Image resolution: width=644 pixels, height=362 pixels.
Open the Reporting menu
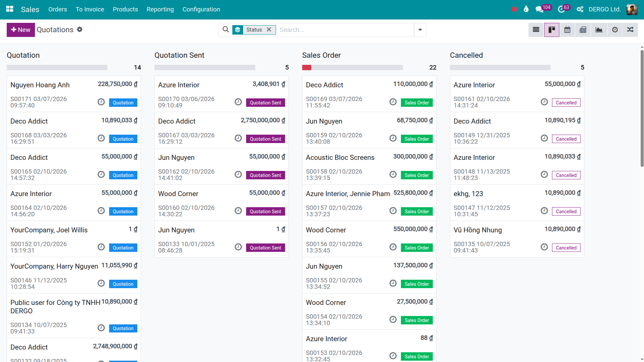tap(160, 9)
